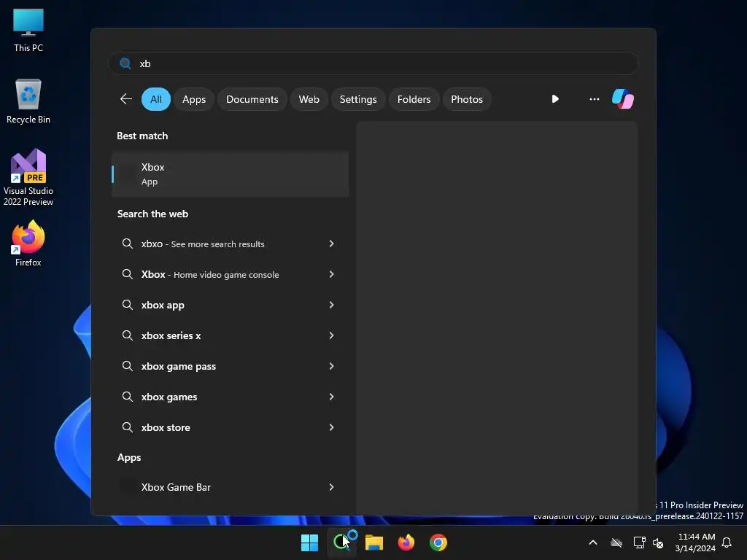The height and width of the screenshot is (560, 747).
Task: Open the notifications bell icon
Action: tap(727, 542)
